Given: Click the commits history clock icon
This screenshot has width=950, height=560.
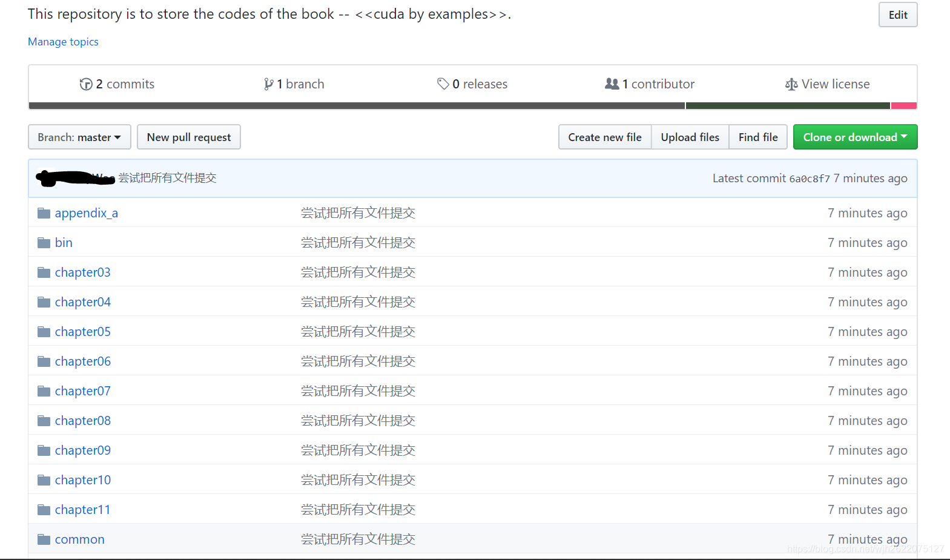Looking at the screenshot, I should pyautogui.click(x=86, y=84).
